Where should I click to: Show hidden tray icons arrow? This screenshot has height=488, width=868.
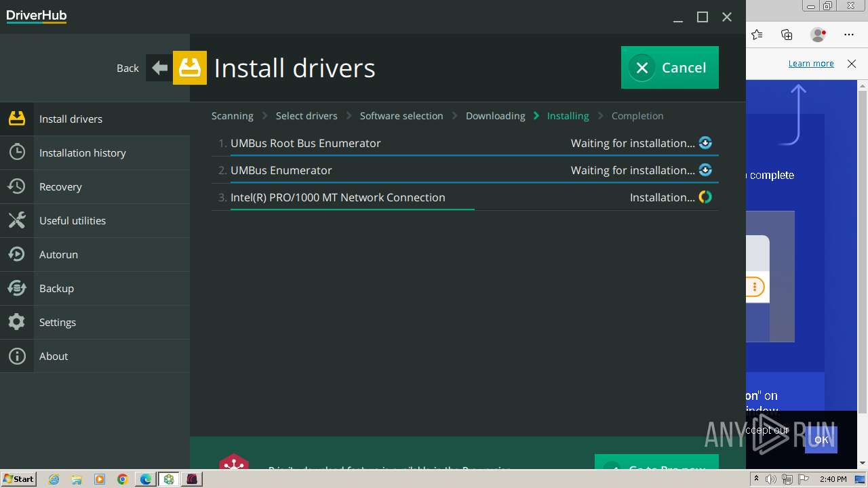756,479
